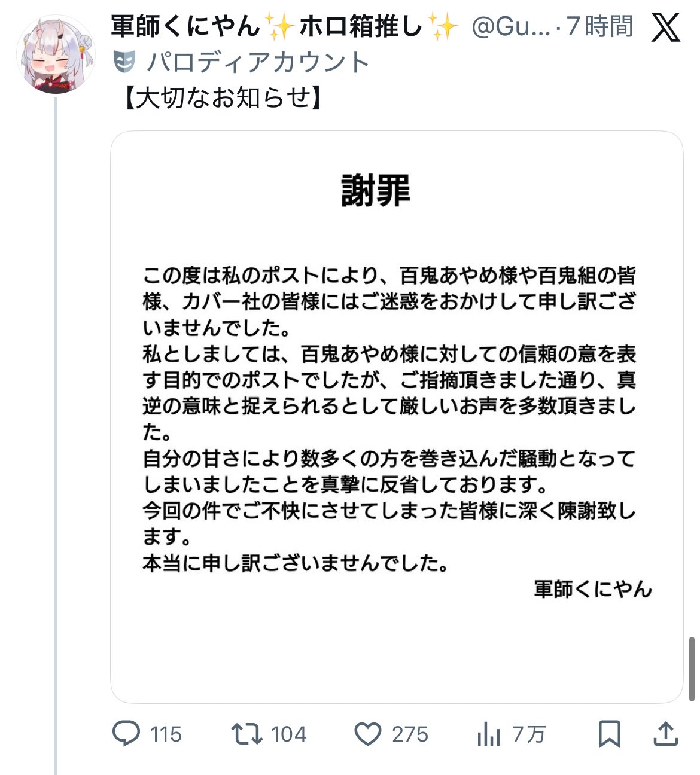Screen dimensions: 700x775
Task: Click the X logo at top right
Action: (665, 28)
